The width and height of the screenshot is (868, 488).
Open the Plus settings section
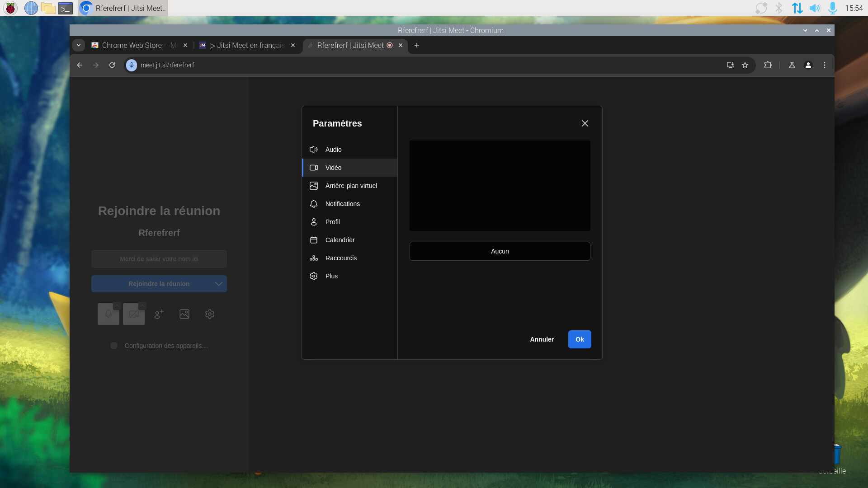[x=349, y=276]
